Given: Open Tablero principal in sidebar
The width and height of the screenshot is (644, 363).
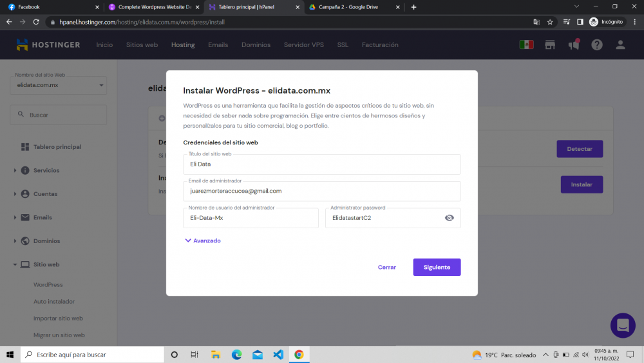Looking at the screenshot, I should pyautogui.click(x=57, y=147).
